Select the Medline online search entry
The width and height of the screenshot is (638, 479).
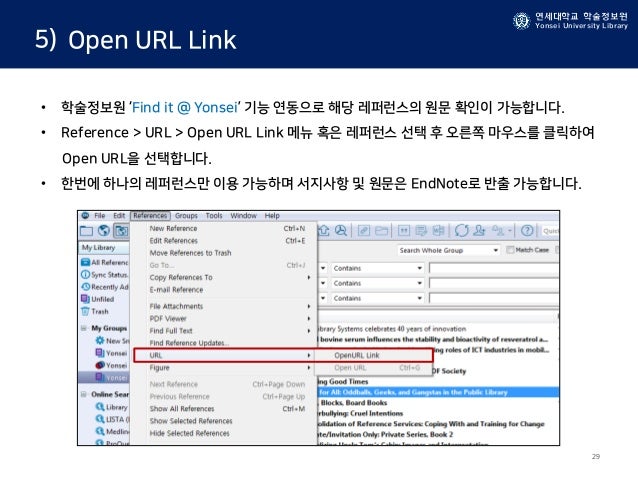coord(112,431)
